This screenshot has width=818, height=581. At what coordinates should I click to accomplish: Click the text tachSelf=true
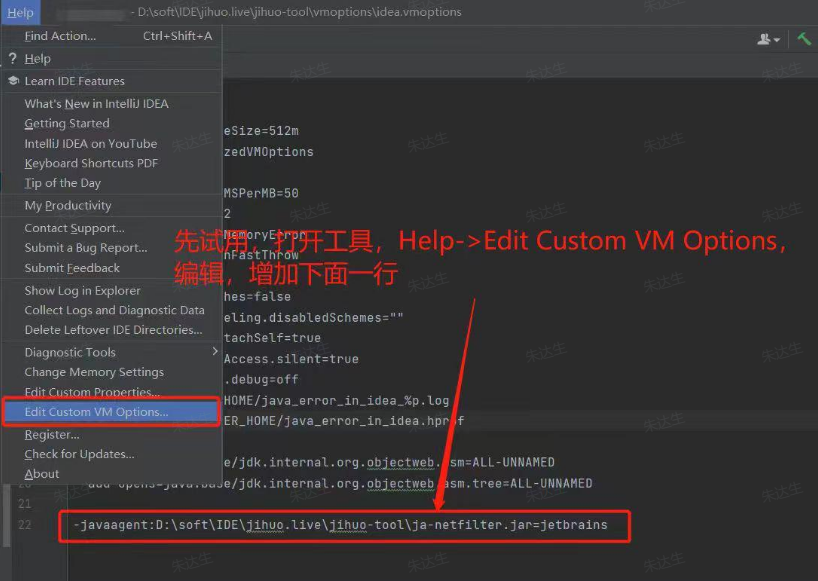tap(272, 338)
